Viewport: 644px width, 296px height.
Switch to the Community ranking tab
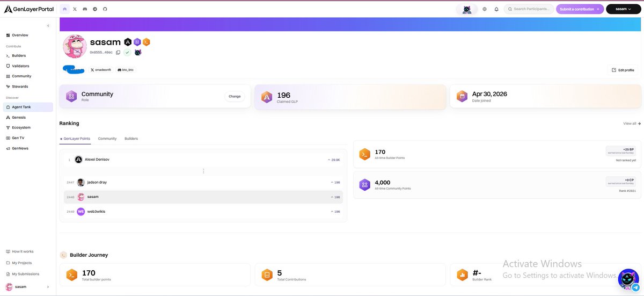pos(107,139)
